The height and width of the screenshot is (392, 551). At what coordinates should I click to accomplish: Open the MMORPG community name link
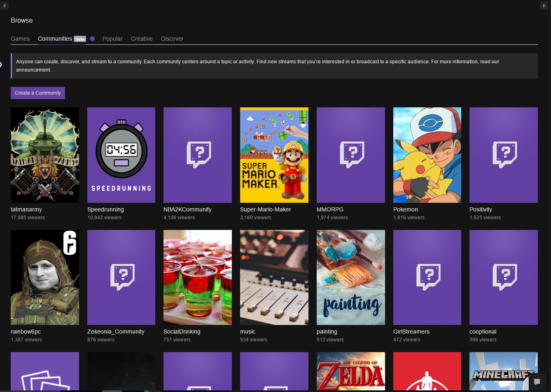[x=330, y=209]
